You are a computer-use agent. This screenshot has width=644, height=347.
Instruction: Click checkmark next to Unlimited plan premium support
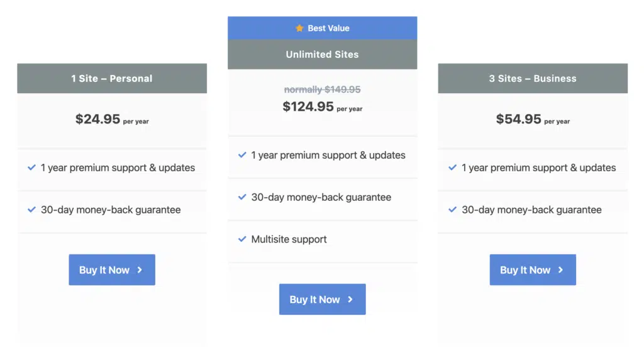pyautogui.click(x=242, y=155)
